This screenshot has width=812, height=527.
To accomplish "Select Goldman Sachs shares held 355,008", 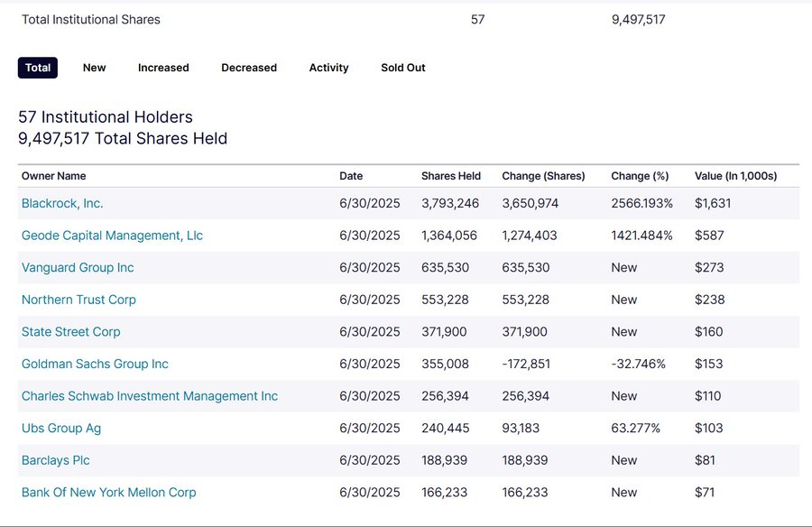I will coord(445,364).
